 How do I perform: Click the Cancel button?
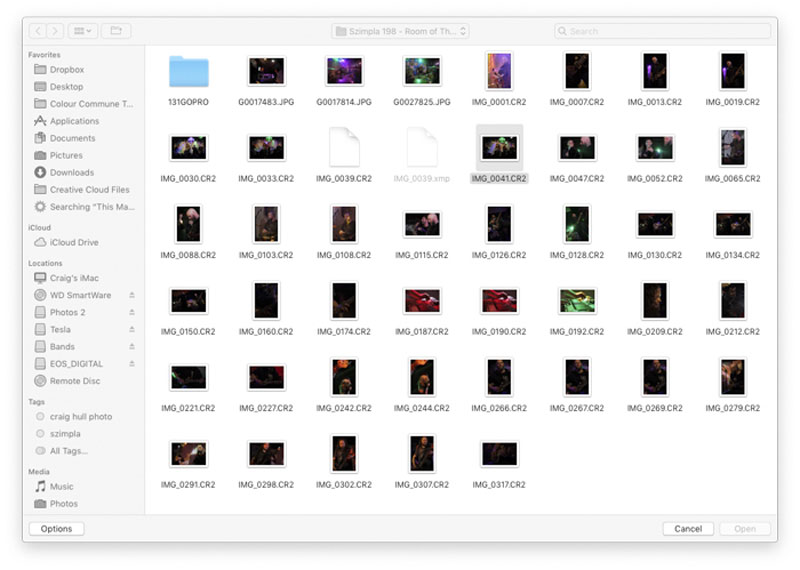(688, 529)
